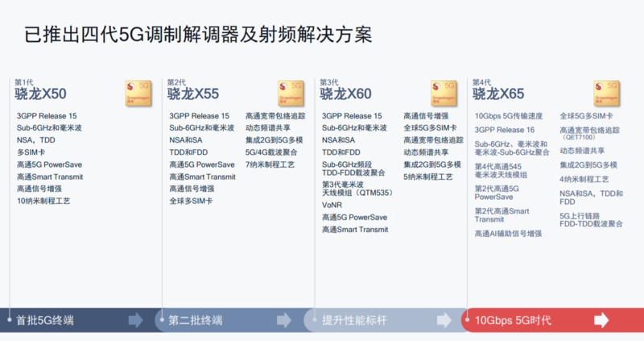Select the timeline dot before 提升性能标杆
The height and width of the screenshot is (341, 644).
click(315, 319)
